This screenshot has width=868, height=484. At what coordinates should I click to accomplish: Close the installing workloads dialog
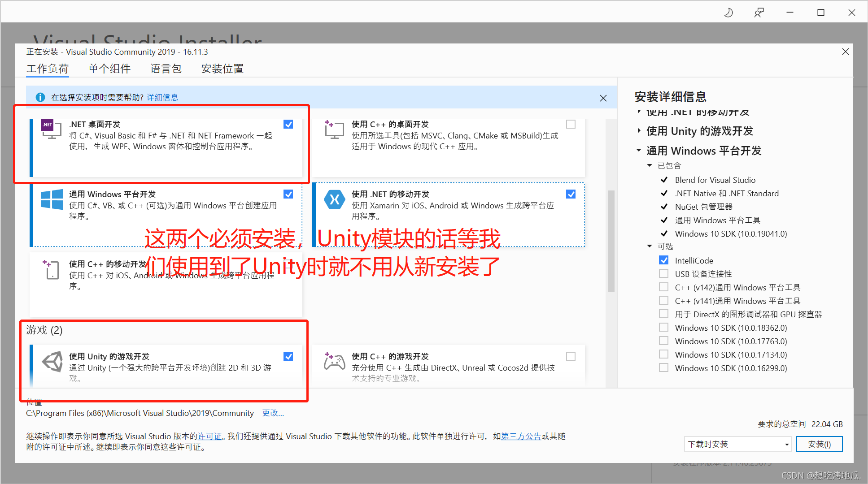[846, 52]
